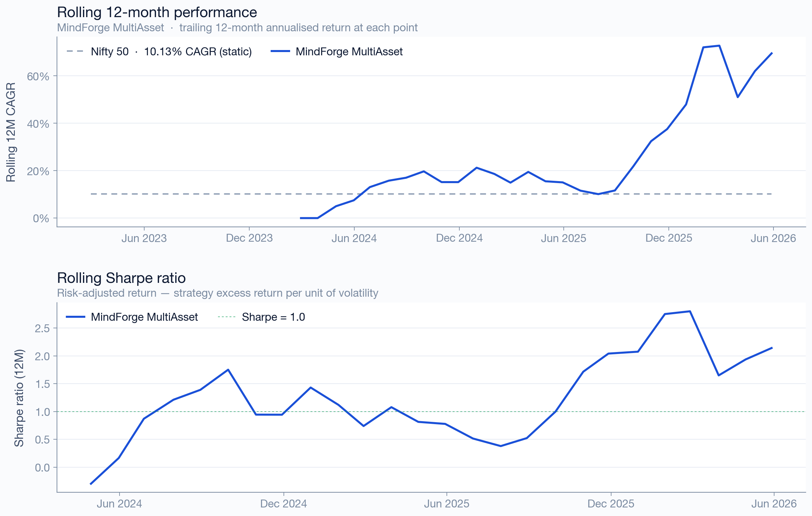Click 'Jun 2024' on top chart axis
Image resolution: width=812 pixels, height=516 pixels.
point(354,238)
